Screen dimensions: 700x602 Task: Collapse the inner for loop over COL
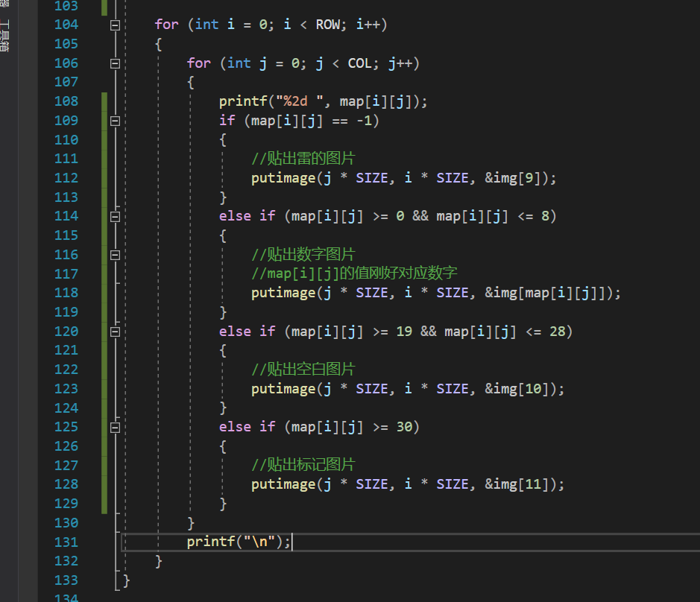point(115,64)
